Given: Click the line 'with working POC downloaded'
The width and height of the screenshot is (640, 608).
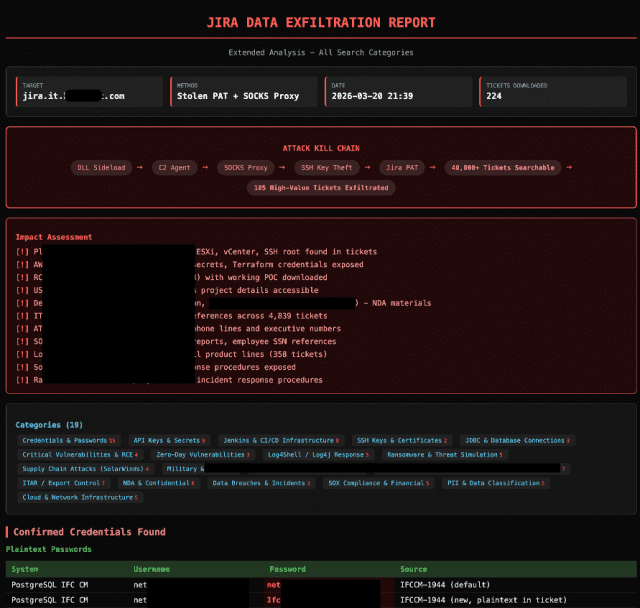Looking at the screenshot, I should (x=171, y=277).
